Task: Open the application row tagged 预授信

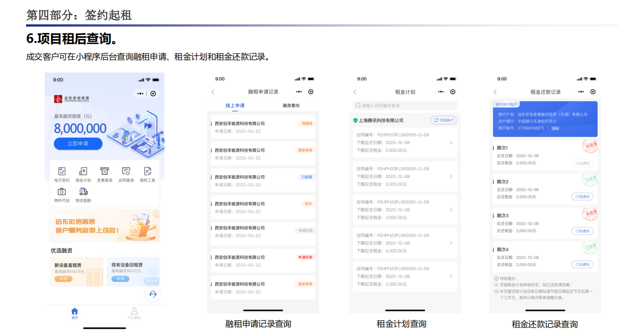Action: [x=263, y=127]
